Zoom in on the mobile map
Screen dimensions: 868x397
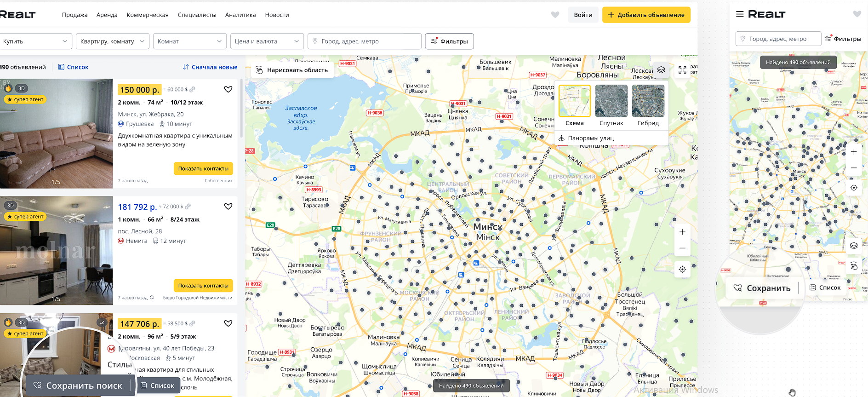[x=854, y=152]
